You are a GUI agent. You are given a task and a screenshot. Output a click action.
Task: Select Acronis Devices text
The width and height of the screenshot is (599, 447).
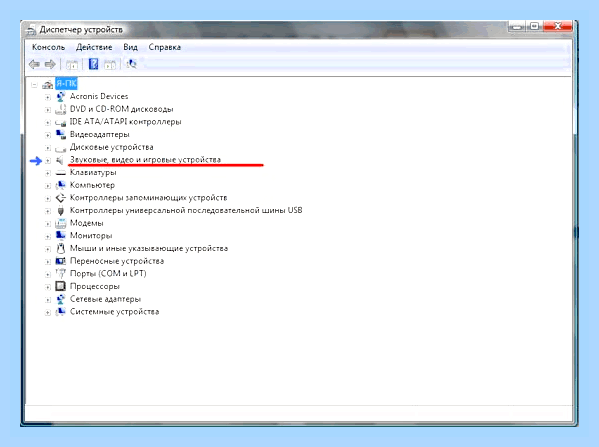[x=99, y=96]
